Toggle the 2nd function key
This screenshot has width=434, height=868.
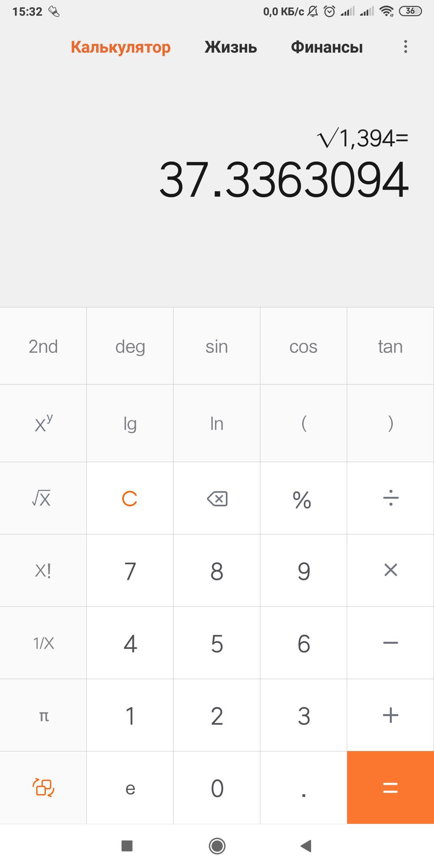pyautogui.click(x=43, y=346)
